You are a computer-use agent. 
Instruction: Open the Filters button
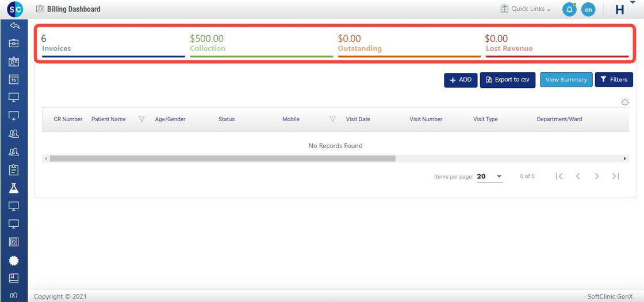614,80
